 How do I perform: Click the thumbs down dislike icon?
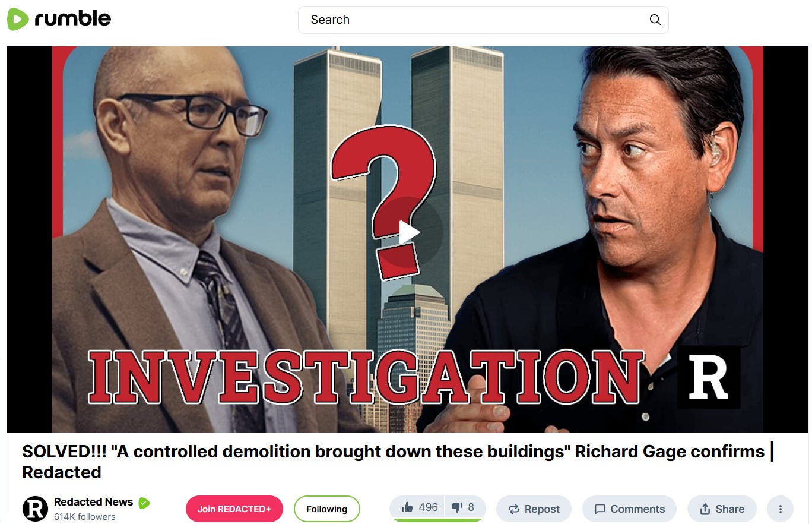pyautogui.click(x=456, y=507)
